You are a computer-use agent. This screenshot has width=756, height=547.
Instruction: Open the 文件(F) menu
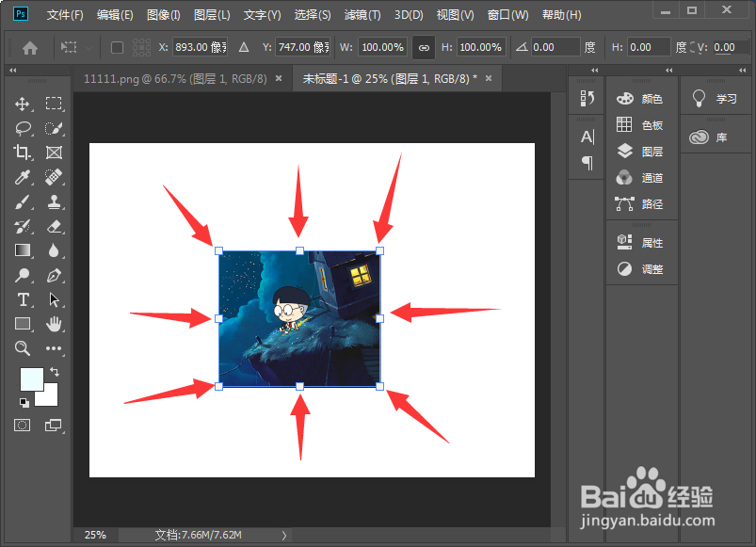(x=65, y=15)
